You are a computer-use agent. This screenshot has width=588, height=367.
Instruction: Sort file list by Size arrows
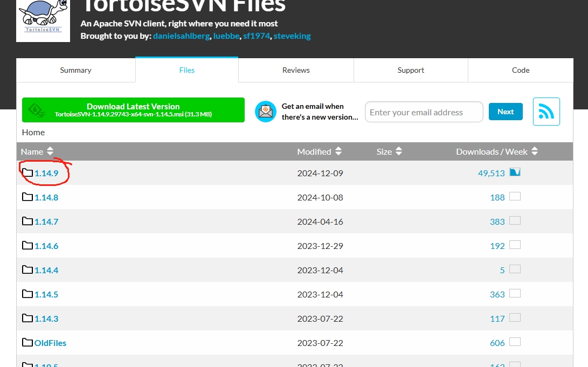[399, 151]
